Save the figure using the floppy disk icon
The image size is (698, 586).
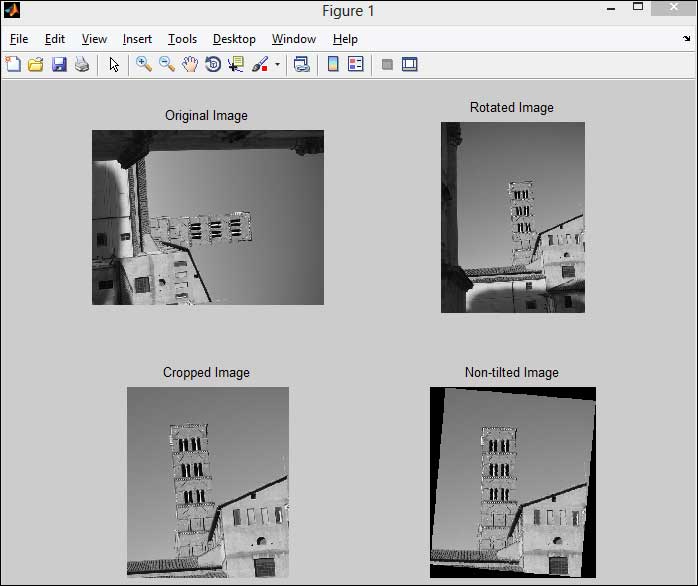pos(59,64)
